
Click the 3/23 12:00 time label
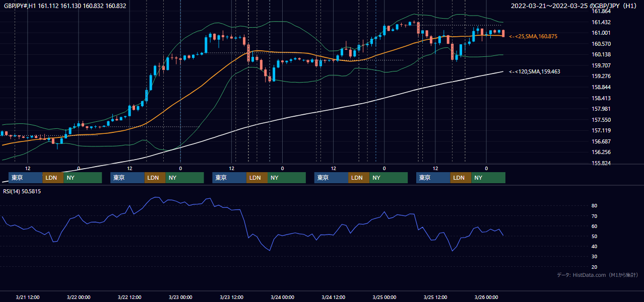click(x=231, y=297)
